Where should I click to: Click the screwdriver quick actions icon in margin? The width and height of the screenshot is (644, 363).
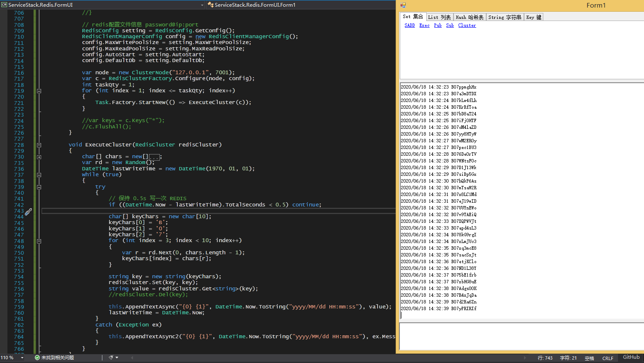pos(28,212)
